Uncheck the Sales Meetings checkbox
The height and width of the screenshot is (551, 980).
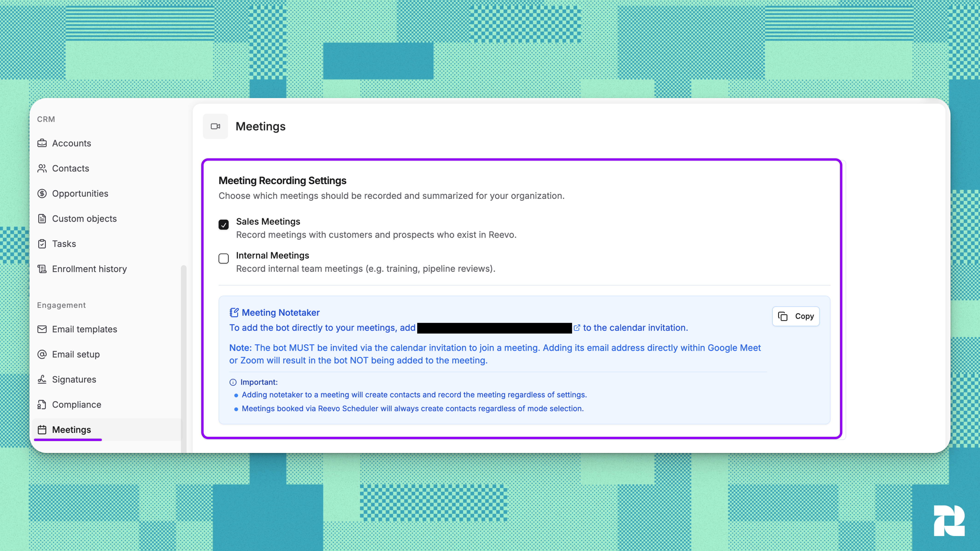coord(224,225)
